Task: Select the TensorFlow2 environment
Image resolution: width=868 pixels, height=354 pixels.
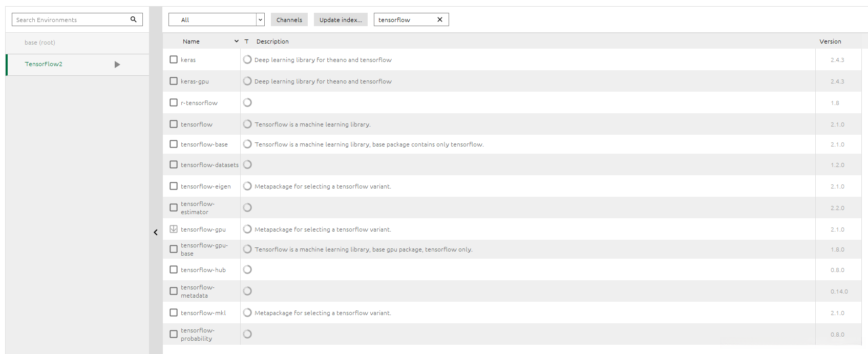Action: [77, 65]
